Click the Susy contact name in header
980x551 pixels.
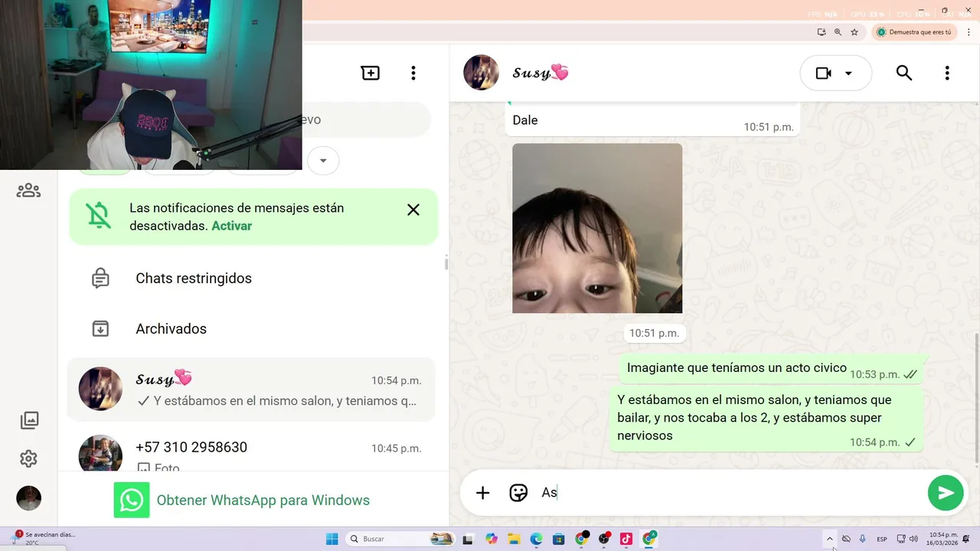click(541, 73)
